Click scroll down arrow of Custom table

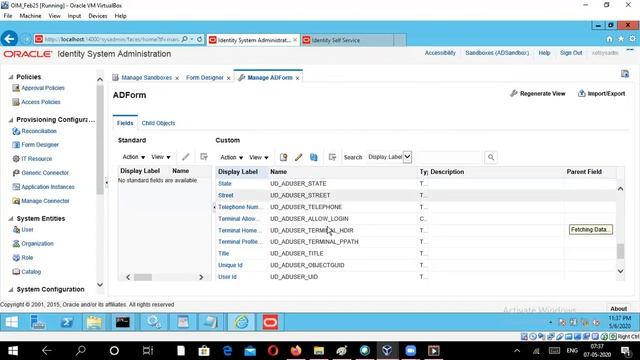(620, 271)
